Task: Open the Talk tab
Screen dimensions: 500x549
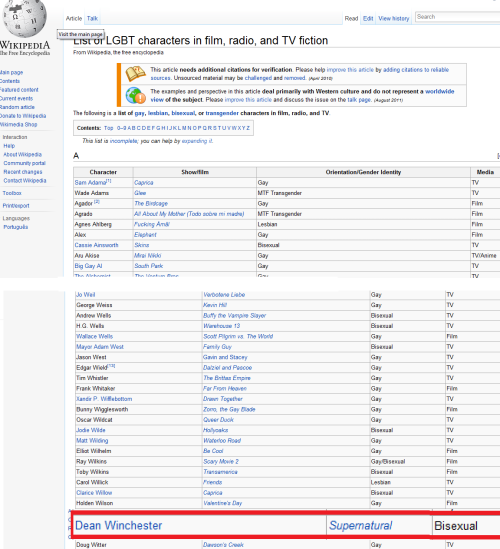Action: (92, 19)
